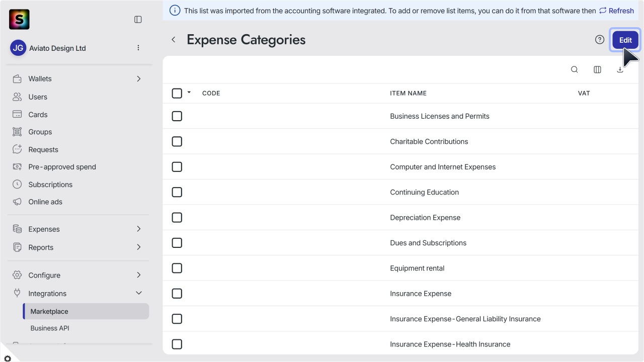Download list using download icon
This screenshot has height=362, width=644.
point(620,70)
